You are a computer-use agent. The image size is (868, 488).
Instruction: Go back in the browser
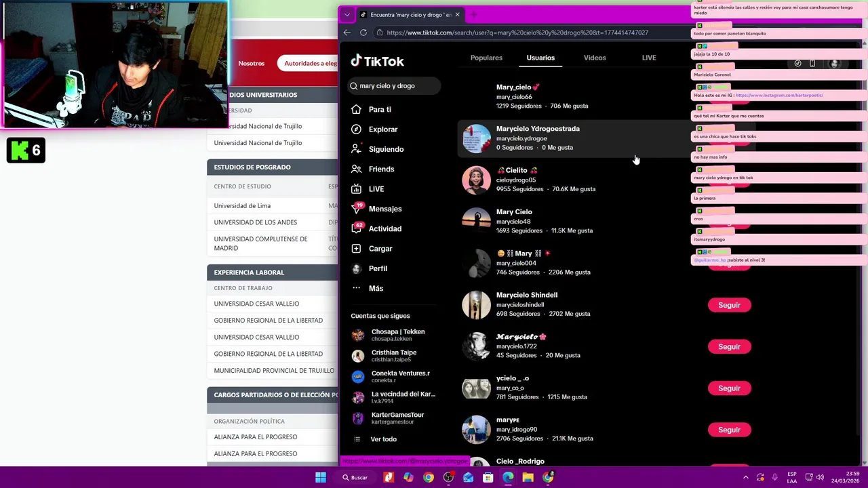coord(347,33)
